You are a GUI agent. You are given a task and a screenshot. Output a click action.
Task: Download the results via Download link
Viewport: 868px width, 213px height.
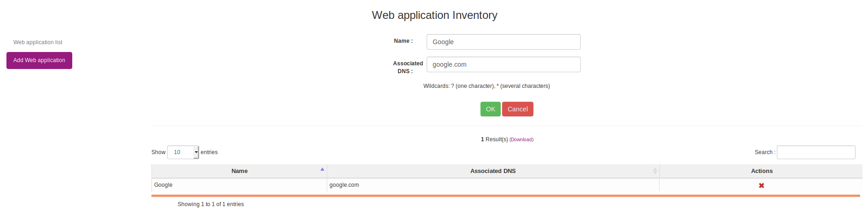(x=521, y=139)
